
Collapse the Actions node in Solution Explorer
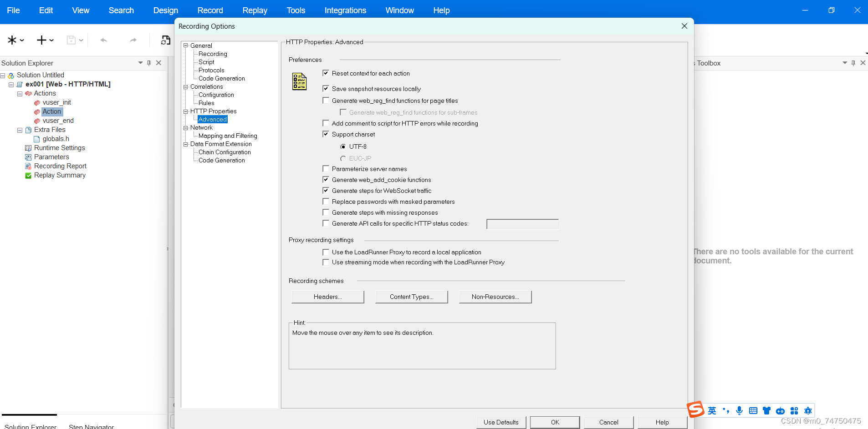[20, 93]
